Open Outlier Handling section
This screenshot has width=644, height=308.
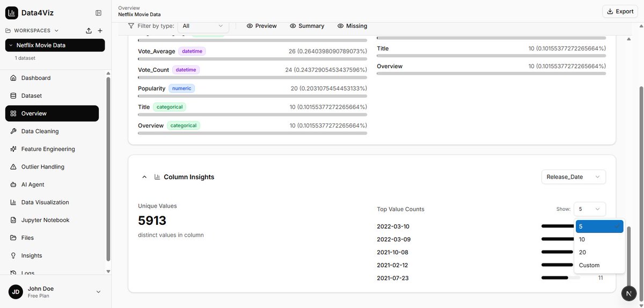(52, 166)
